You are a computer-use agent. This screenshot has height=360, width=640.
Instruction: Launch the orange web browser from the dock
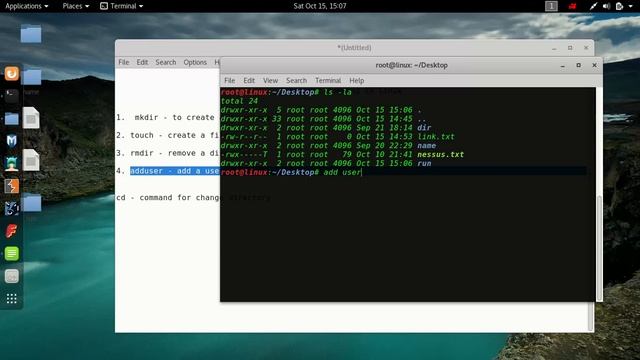coord(12,74)
